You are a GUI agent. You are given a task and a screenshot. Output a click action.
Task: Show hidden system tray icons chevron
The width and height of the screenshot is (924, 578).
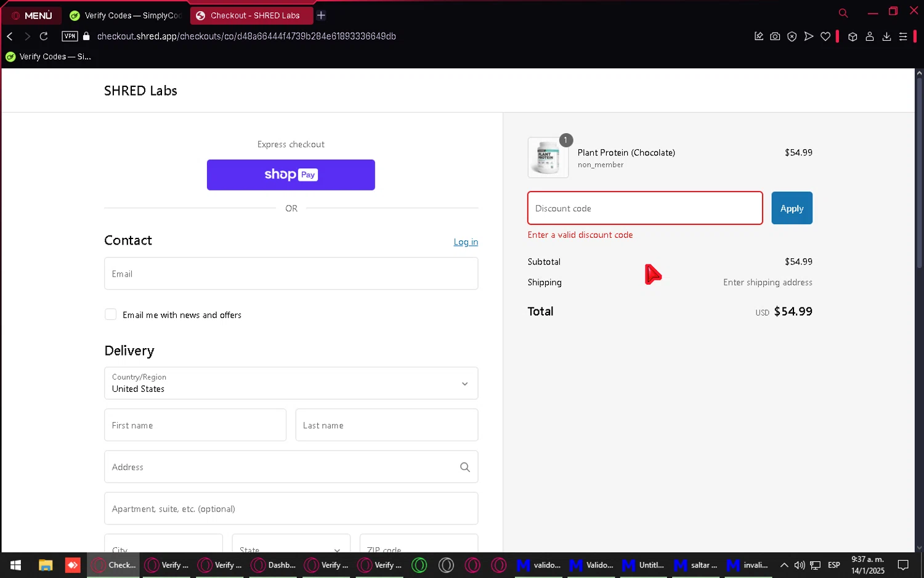(784, 565)
